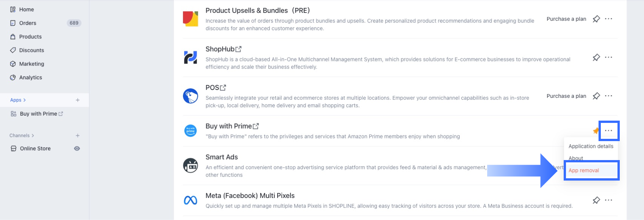Viewport: 644px width, 220px height.
Task: Expand the Channels section chevron
Action: (x=33, y=136)
